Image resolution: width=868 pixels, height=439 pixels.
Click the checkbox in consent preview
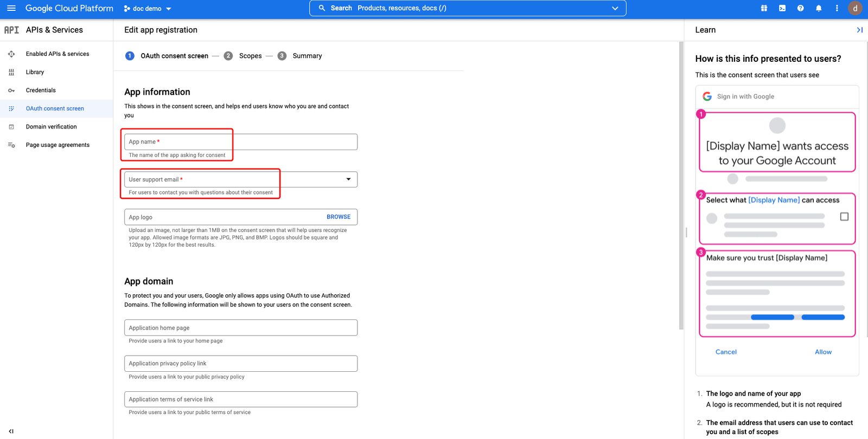pos(844,217)
